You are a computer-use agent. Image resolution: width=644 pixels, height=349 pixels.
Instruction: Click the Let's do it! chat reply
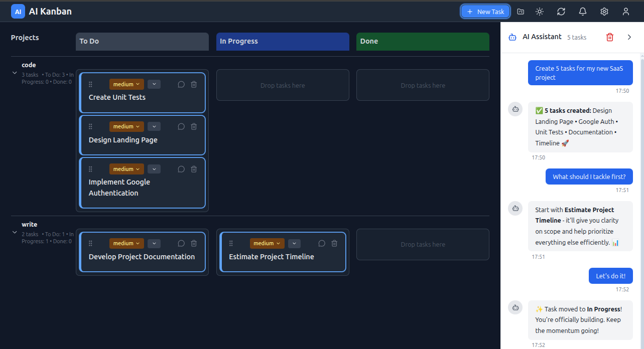[610, 275]
